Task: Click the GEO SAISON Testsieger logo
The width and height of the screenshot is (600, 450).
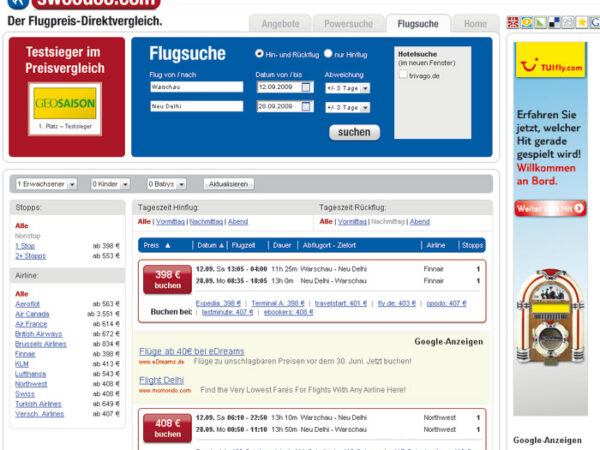Action: click(x=65, y=103)
